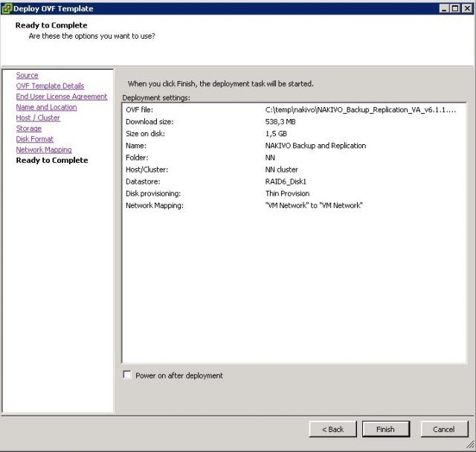476x452 pixels.
Task: Close the Deploy OVF Template window
Action: (467, 8)
